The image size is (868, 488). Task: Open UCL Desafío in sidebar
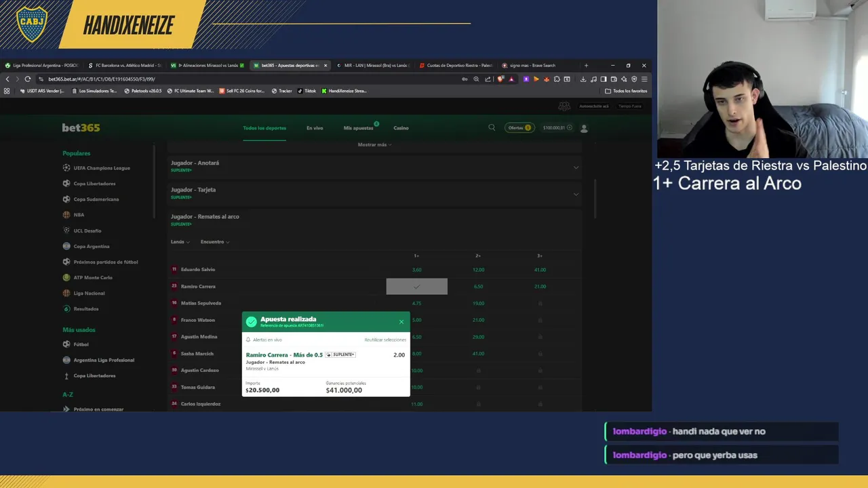(87, 230)
